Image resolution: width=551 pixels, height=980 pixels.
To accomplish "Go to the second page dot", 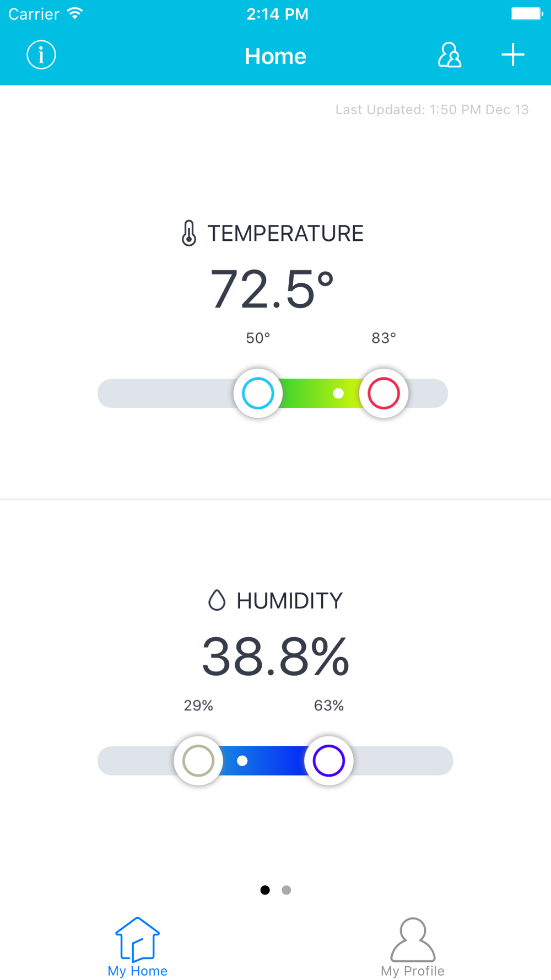I will [286, 890].
